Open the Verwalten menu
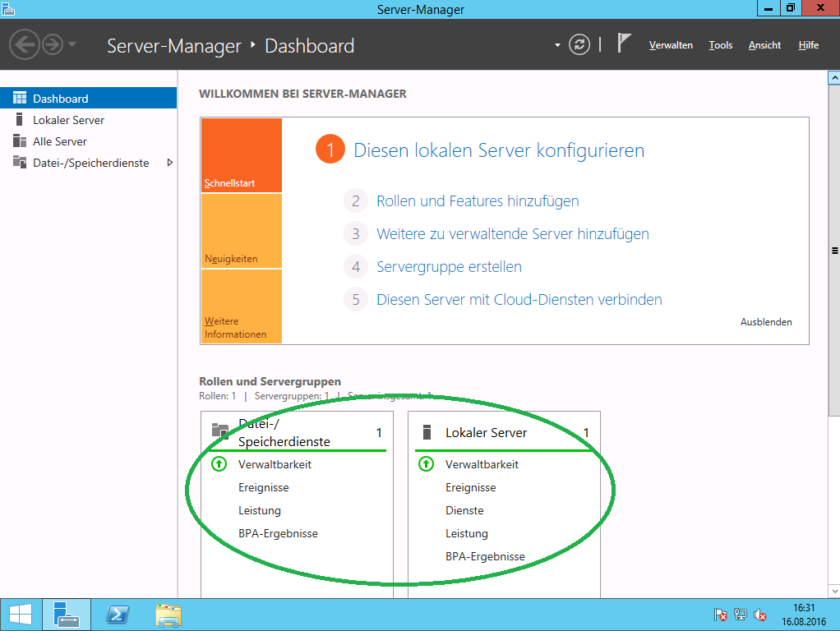Viewport: 840px width, 631px height. (x=671, y=45)
